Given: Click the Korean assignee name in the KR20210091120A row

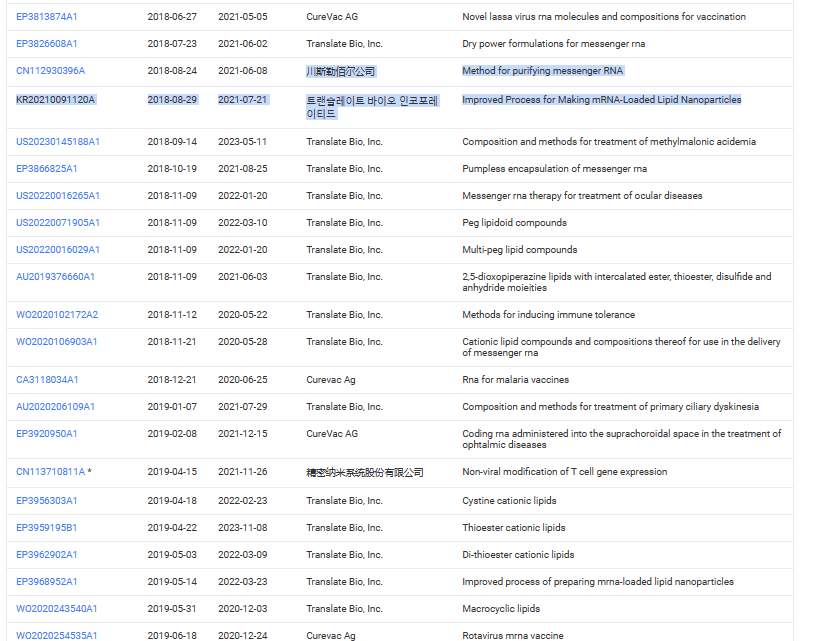Looking at the screenshot, I should pyautogui.click(x=372, y=107).
